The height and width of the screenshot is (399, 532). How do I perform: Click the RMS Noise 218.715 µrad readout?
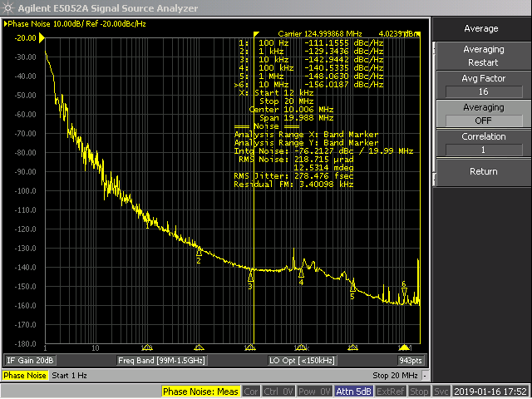[x=296, y=160]
